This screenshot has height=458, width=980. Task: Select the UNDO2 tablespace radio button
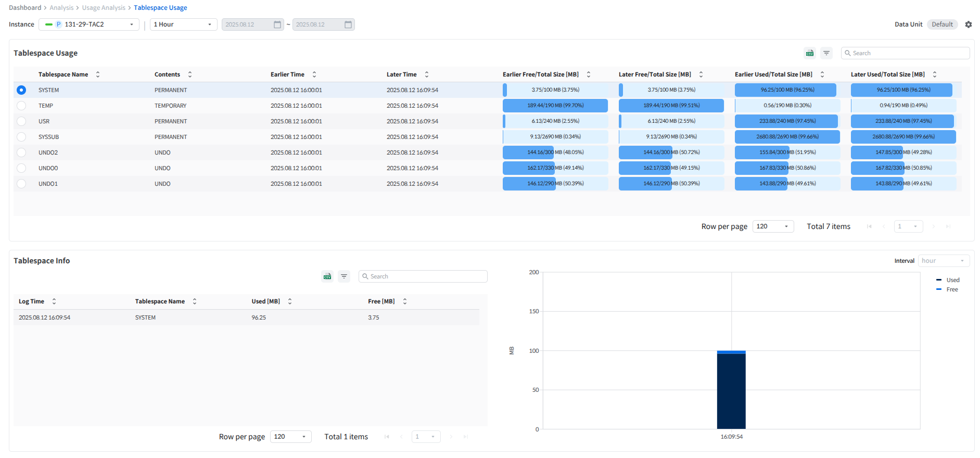coord(21,152)
